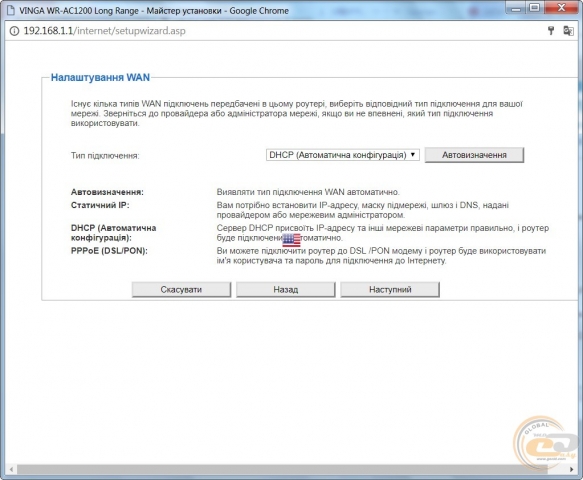Click text Виявляти тип підключення WAN автоматично
Image resolution: width=583 pixels, height=480 pixels.
click(x=308, y=192)
